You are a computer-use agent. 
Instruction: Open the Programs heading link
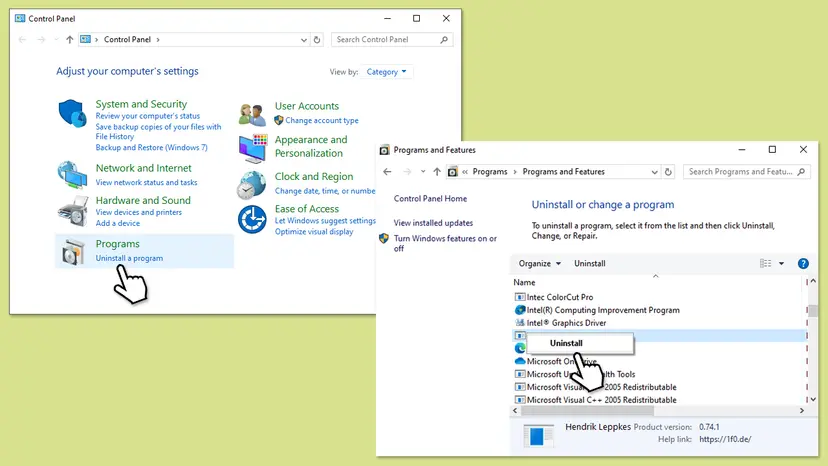pyautogui.click(x=117, y=244)
